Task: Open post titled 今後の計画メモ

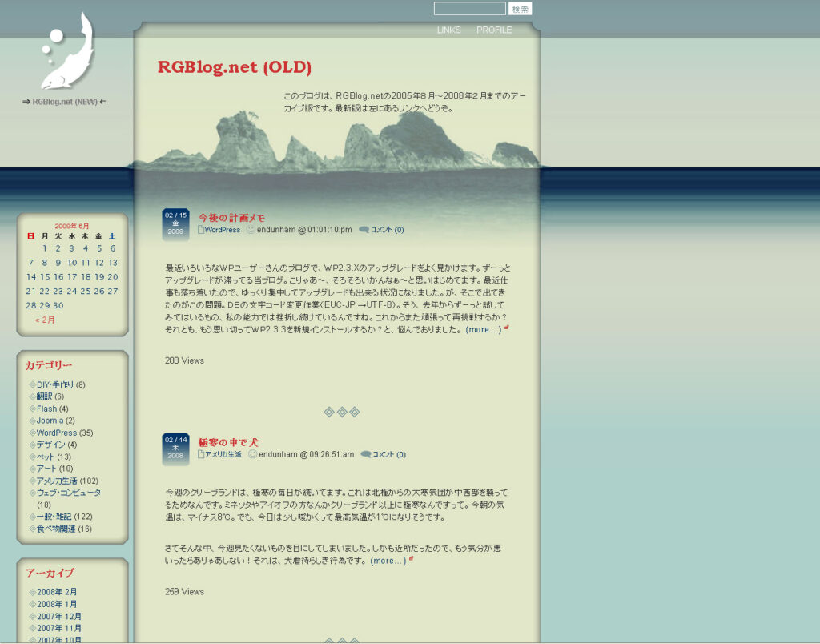Action: (x=231, y=218)
